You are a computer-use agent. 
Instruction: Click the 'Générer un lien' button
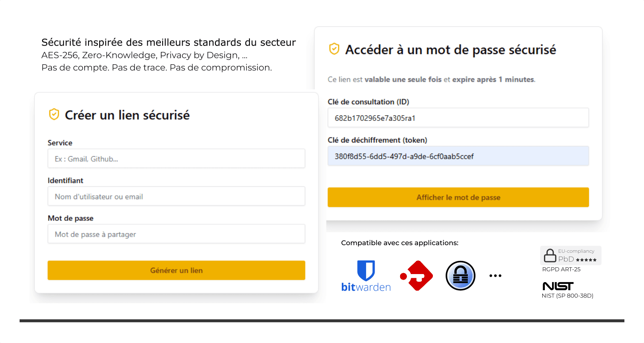pyautogui.click(x=176, y=270)
